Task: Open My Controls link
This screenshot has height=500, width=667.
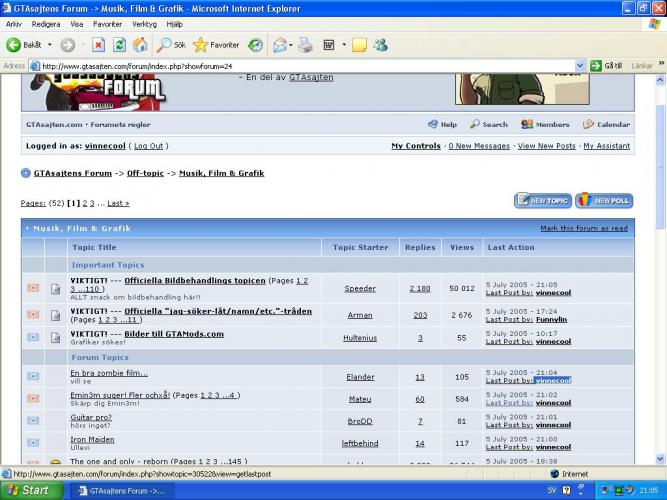Action: point(416,146)
